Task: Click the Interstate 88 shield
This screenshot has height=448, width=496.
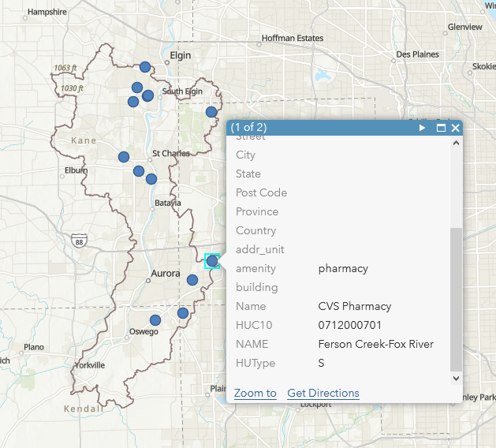Action: [x=79, y=241]
